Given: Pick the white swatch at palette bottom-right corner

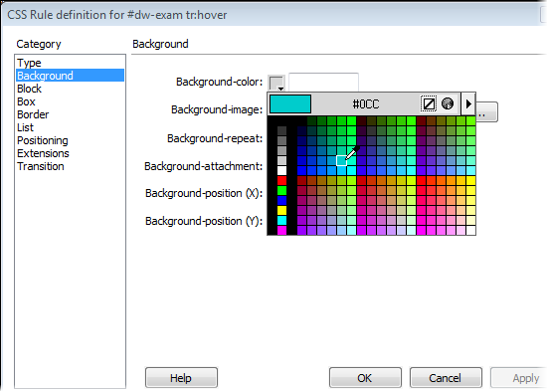Looking at the screenshot, I should click(x=470, y=231).
